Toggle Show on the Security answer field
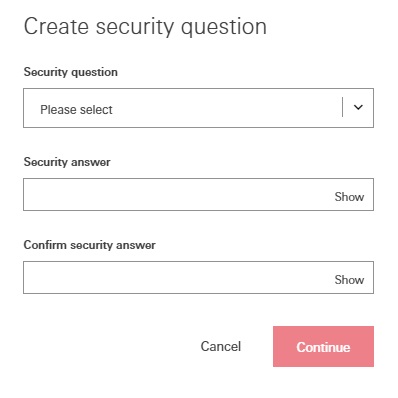398x398 pixels. pyautogui.click(x=349, y=197)
